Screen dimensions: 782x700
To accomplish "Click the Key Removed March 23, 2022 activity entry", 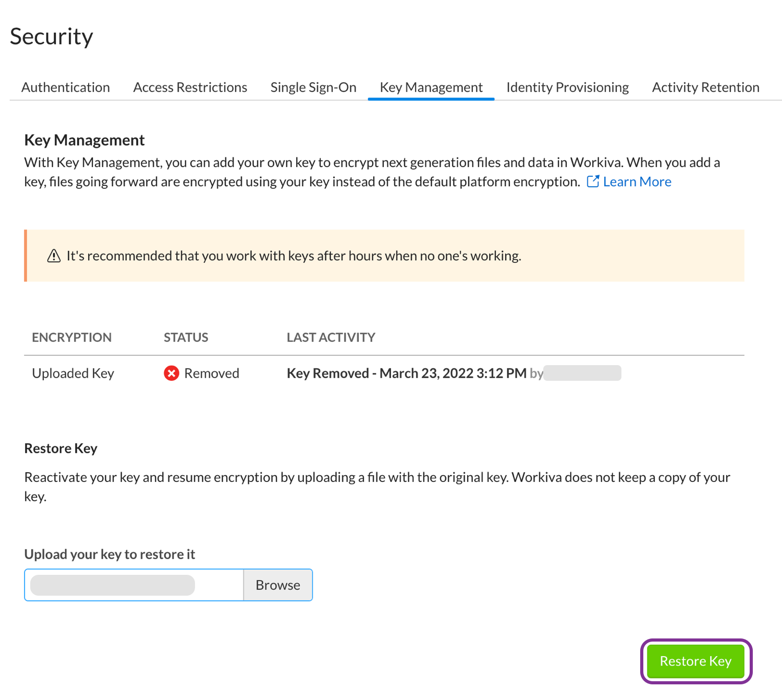I will tap(407, 373).
